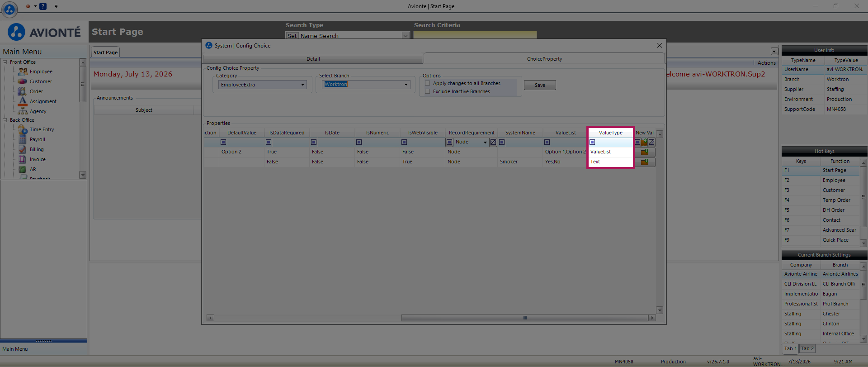The width and height of the screenshot is (868, 367).
Task: Open AR in Back Office
Action: click(33, 169)
